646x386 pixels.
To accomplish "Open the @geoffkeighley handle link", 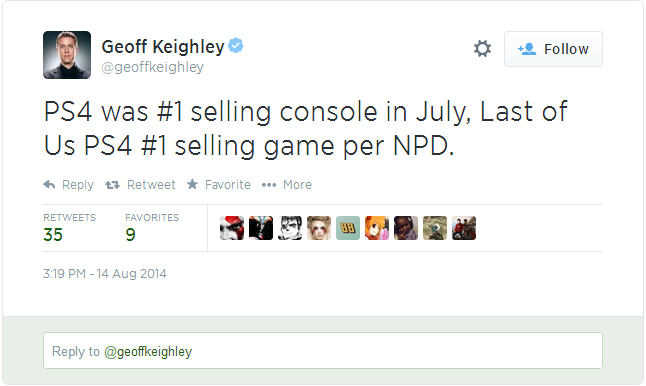I will click(x=152, y=67).
